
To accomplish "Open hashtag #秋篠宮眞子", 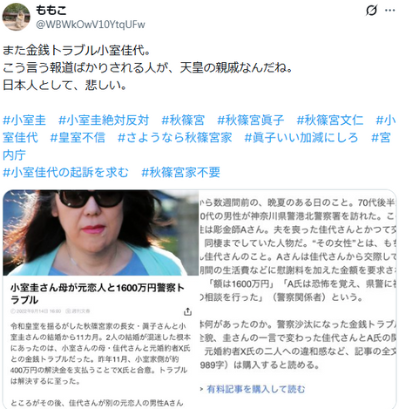I will [x=251, y=120].
